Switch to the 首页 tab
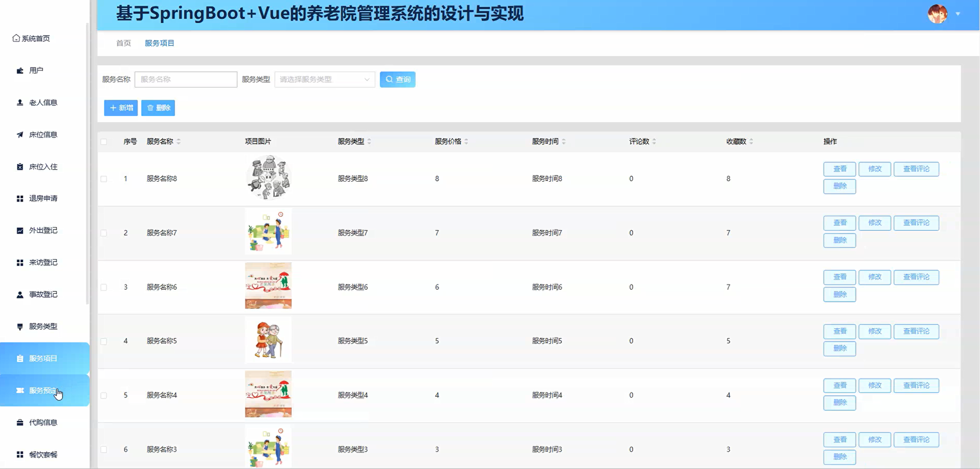Image resolution: width=980 pixels, height=469 pixels. [123, 43]
